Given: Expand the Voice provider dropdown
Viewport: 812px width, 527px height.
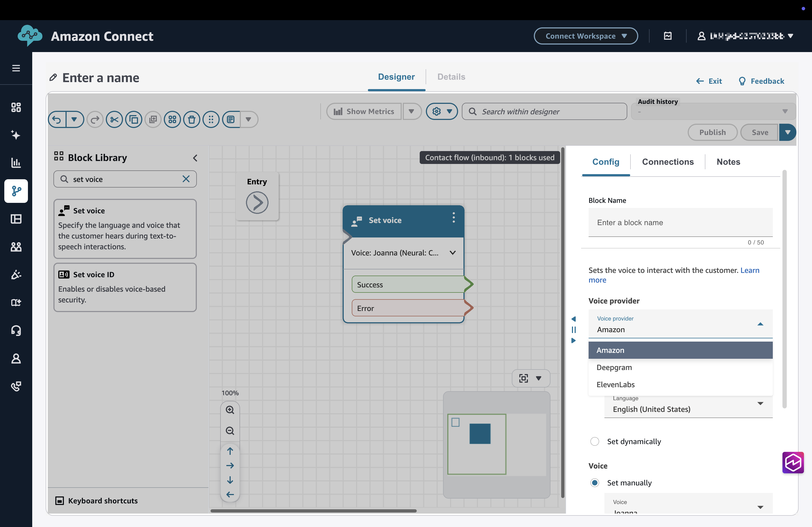Looking at the screenshot, I should (760, 324).
